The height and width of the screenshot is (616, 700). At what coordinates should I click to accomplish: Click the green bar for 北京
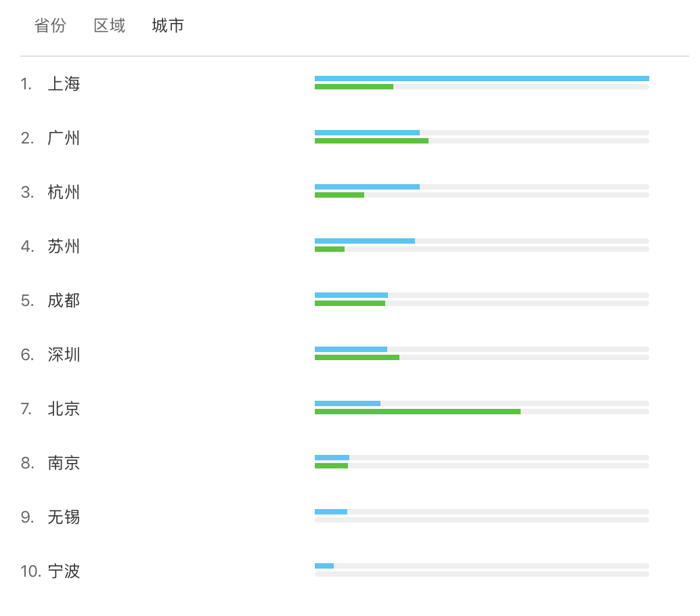(417, 412)
